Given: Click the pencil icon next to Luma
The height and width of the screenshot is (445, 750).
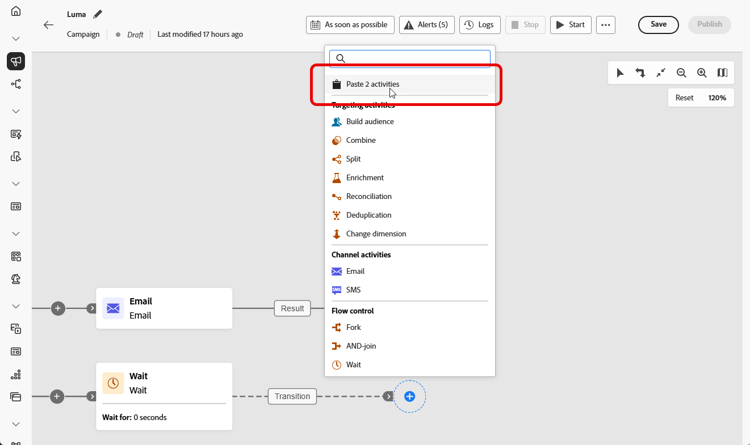Looking at the screenshot, I should point(97,15).
